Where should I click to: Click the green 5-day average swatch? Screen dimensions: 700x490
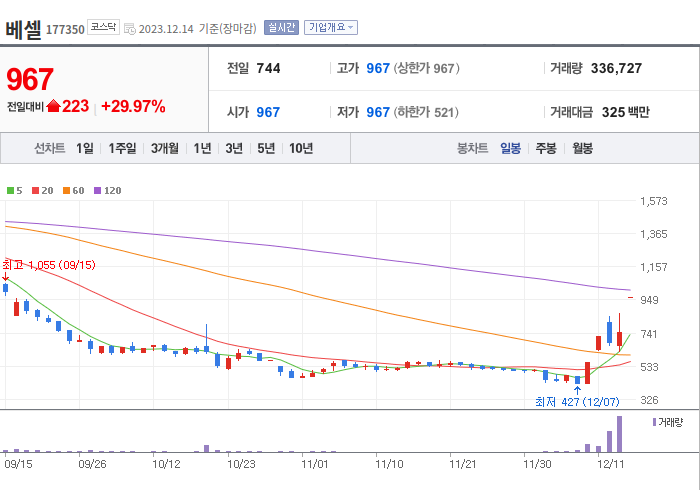point(10,191)
